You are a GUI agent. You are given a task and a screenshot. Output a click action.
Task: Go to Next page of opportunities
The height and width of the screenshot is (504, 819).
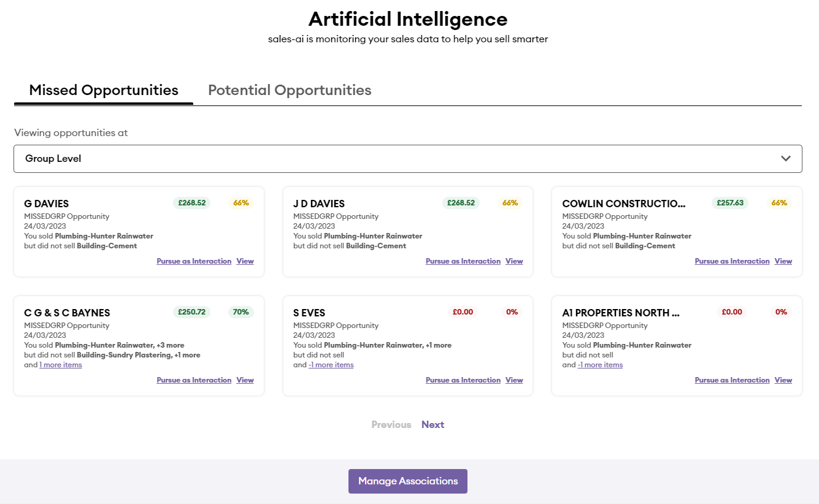tap(433, 424)
